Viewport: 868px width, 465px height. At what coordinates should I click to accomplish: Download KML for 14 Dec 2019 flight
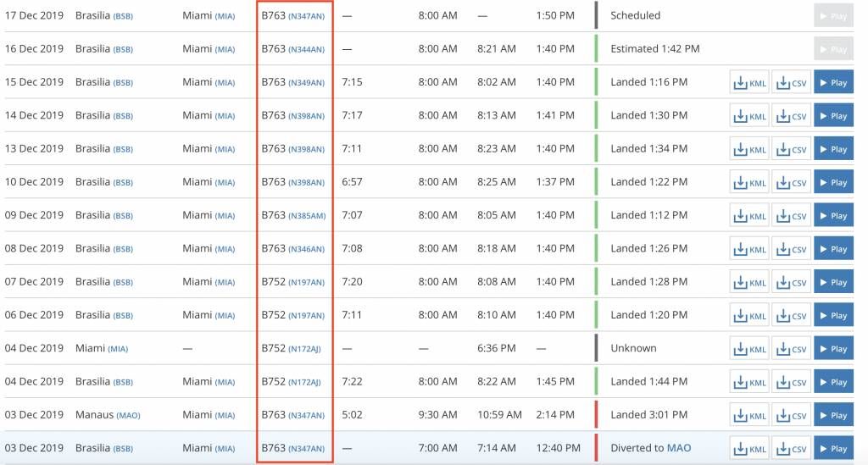coord(749,115)
